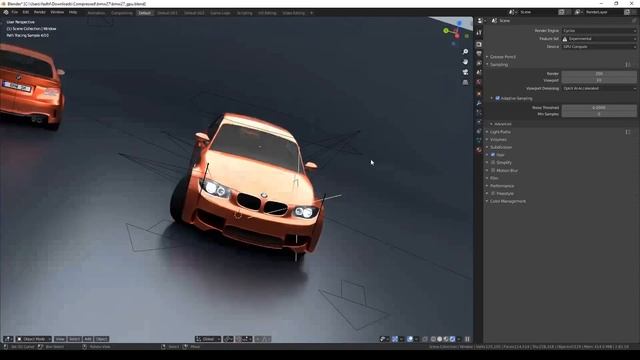
Task: Select wireframe viewport shading
Action: coord(433,339)
